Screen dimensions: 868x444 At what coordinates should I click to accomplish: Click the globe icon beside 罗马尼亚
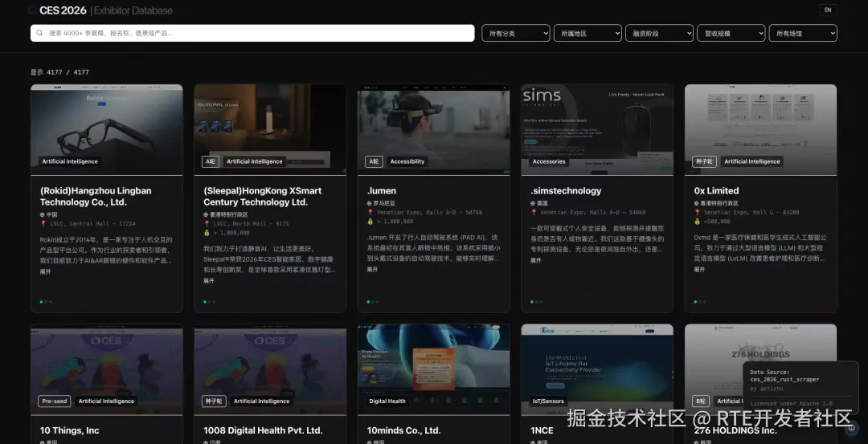[369, 203]
